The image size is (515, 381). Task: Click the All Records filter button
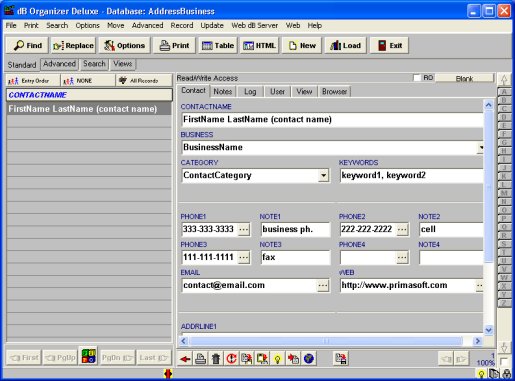144,81
